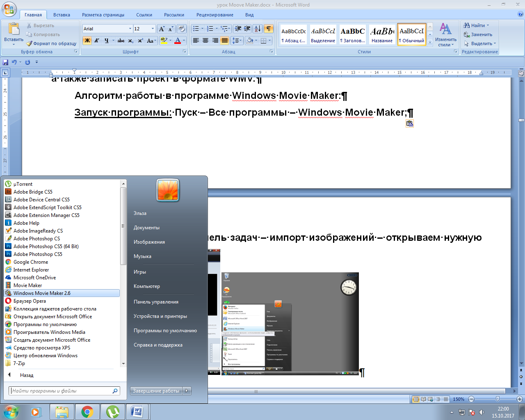Switch to the Вставка tab
This screenshot has width=525, height=420.
62,15
